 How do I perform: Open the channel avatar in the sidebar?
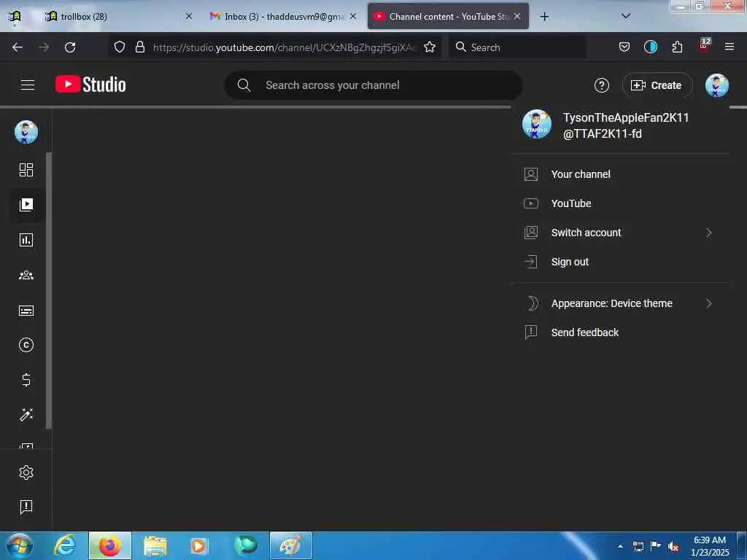click(x=26, y=132)
